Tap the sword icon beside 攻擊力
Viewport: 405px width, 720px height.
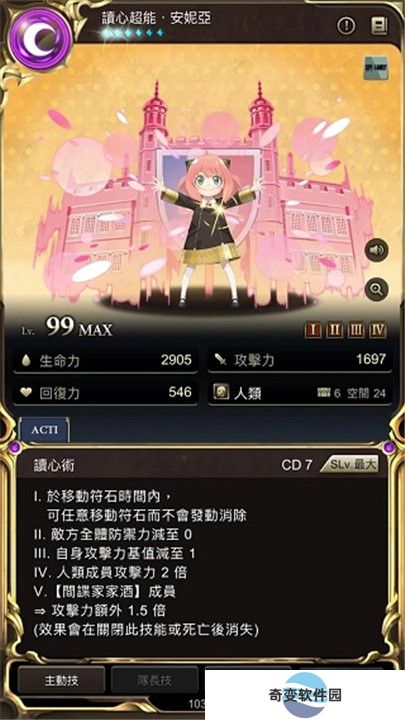221,360
